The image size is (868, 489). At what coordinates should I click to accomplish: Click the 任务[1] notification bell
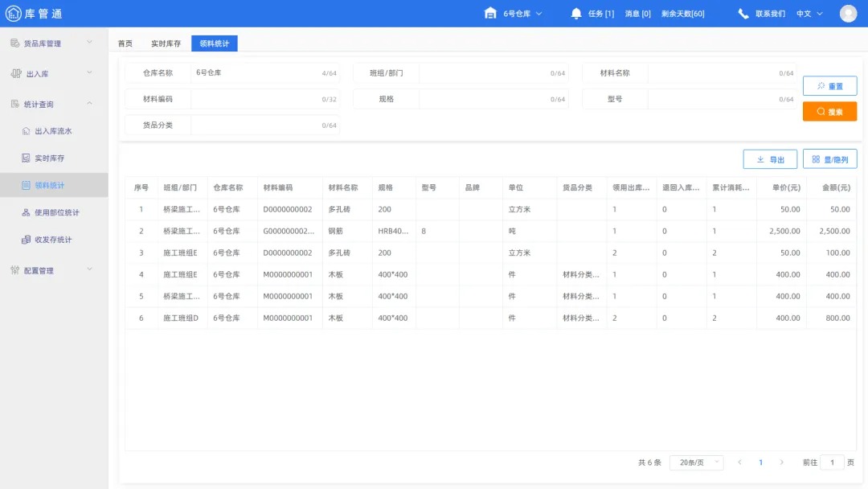tap(593, 13)
